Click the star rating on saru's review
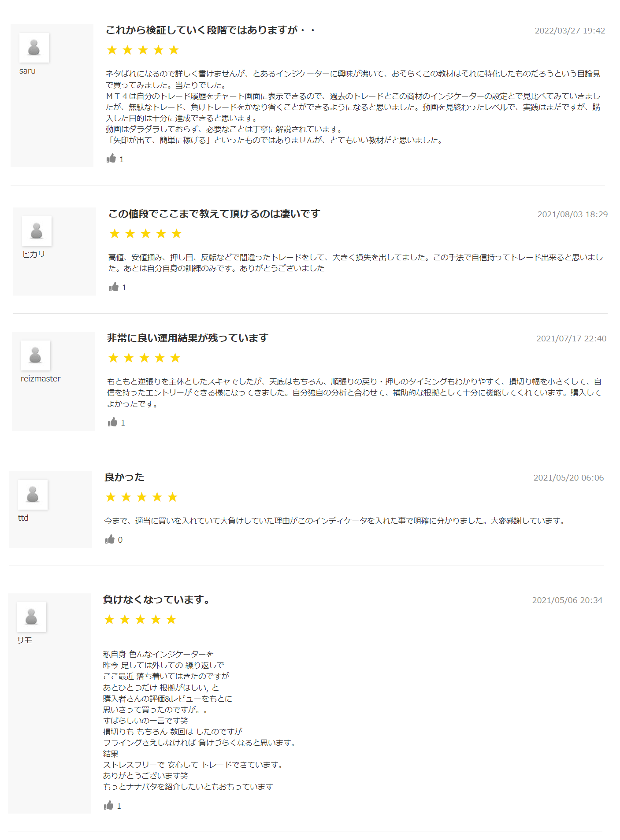The image size is (620, 840). (x=143, y=50)
